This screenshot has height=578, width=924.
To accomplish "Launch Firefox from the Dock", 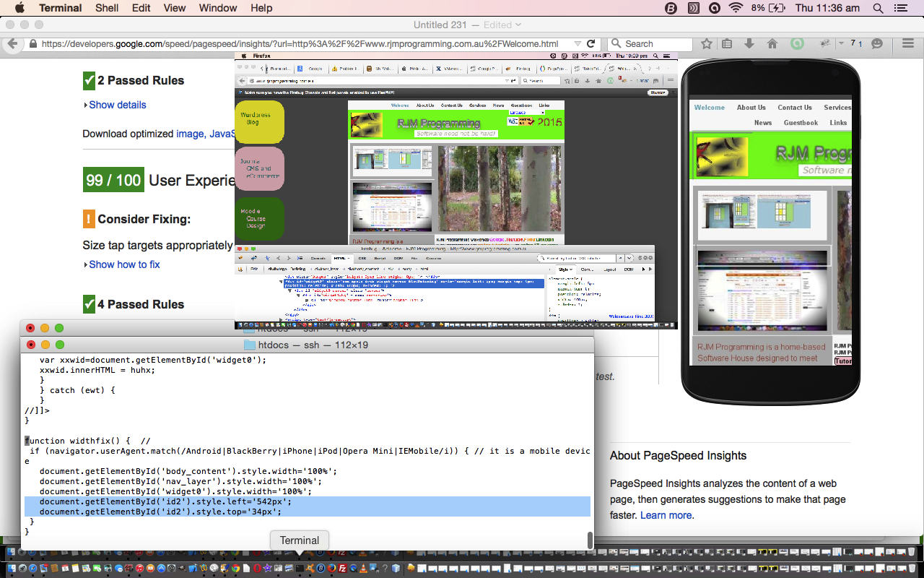I will tap(331, 569).
